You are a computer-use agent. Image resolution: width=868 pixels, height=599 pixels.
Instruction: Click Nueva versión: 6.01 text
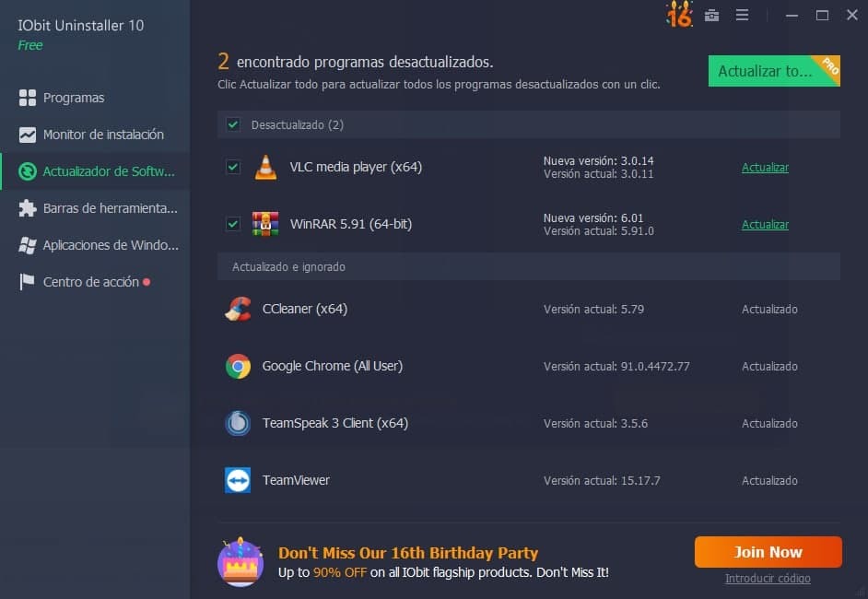[593, 218]
